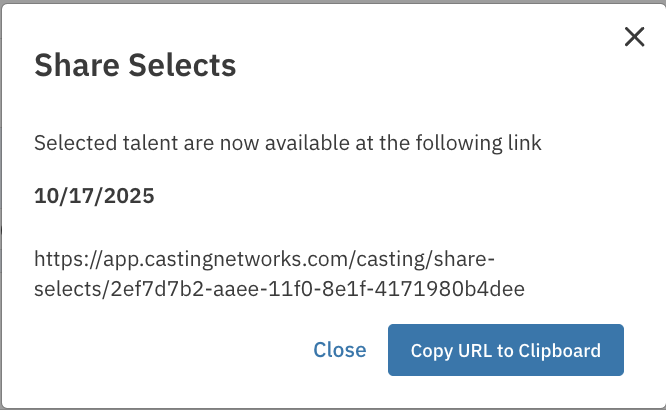Click the 10/17/2025 date text
This screenshot has width=666, height=410.
coord(94,196)
